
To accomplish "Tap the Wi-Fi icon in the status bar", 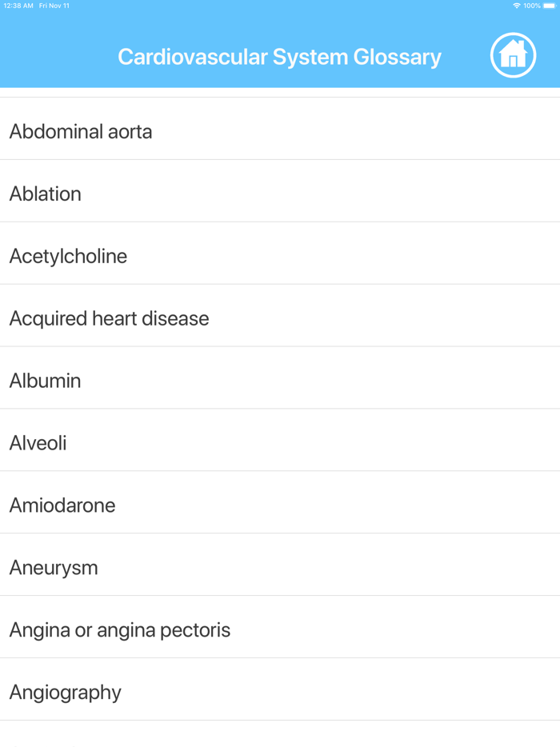I will pos(517,6).
